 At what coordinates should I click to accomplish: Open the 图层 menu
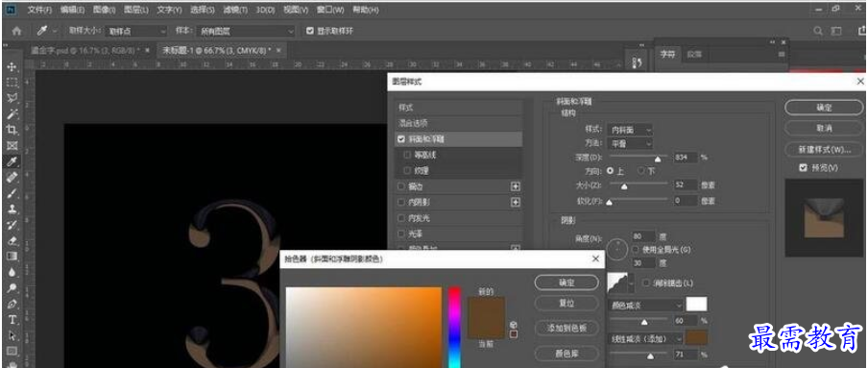(x=136, y=10)
